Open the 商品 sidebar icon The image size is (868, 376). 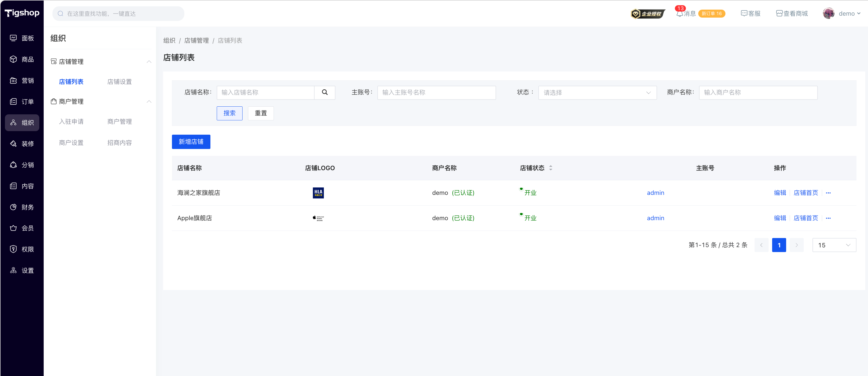(x=13, y=59)
